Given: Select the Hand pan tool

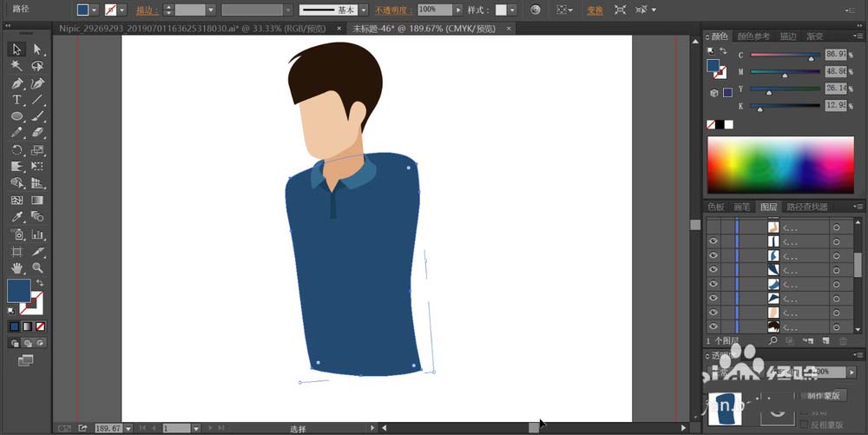Looking at the screenshot, I should click(16, 267).
